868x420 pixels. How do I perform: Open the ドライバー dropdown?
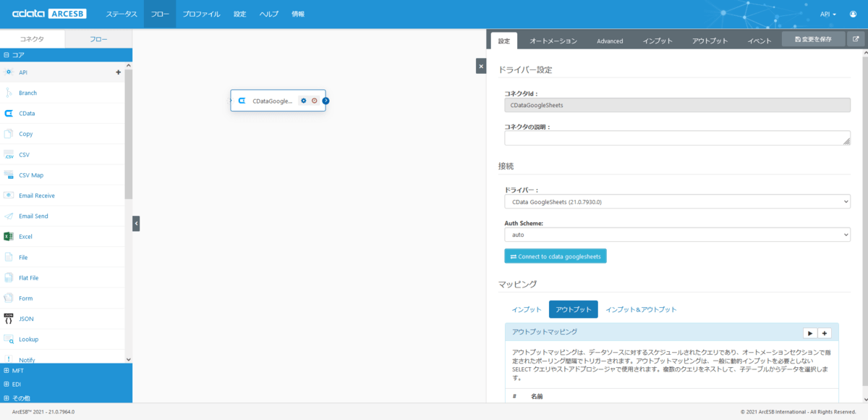677,202
